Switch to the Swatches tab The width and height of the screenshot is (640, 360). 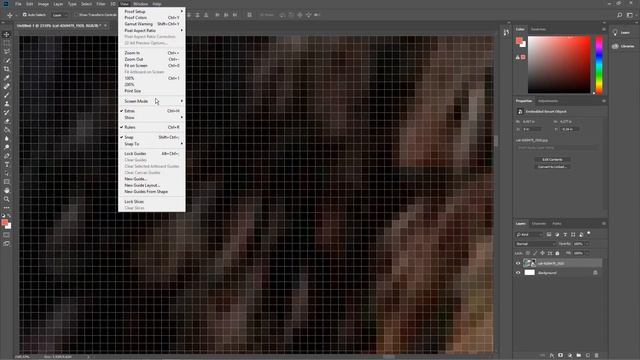(x=538, y=29)
